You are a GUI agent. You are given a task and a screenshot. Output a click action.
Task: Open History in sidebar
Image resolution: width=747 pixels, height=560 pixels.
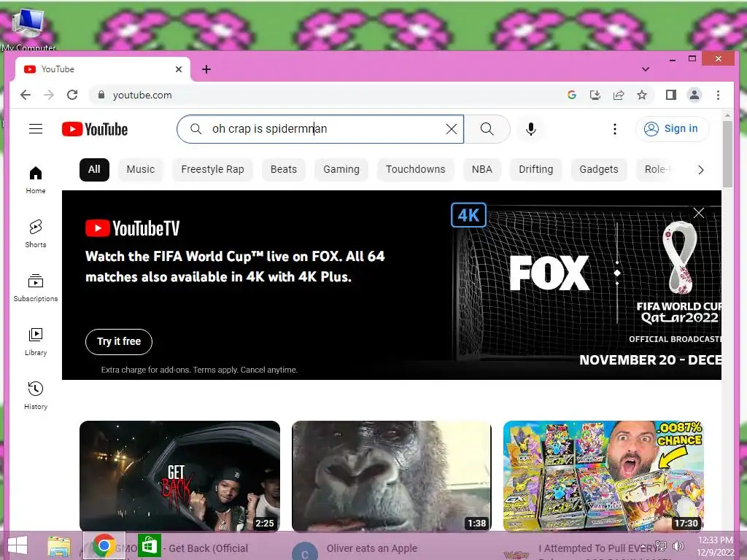click(x=36, y=396)
